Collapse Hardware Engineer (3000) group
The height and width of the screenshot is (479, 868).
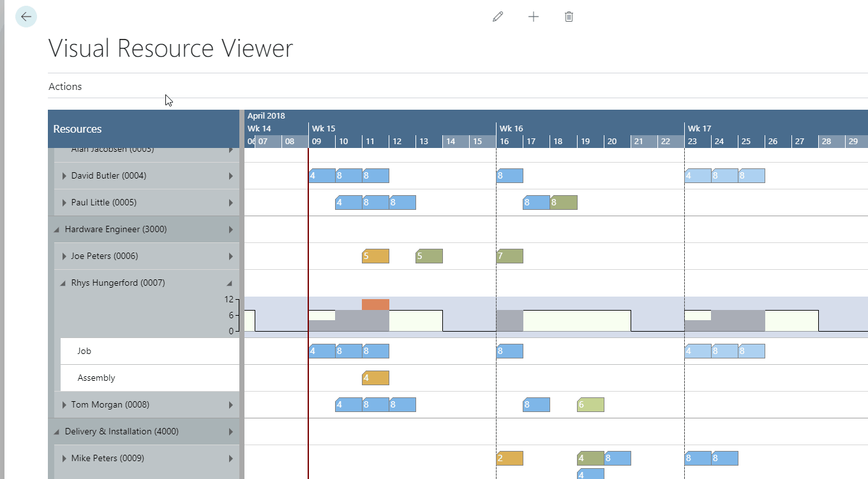coord(57,230)
